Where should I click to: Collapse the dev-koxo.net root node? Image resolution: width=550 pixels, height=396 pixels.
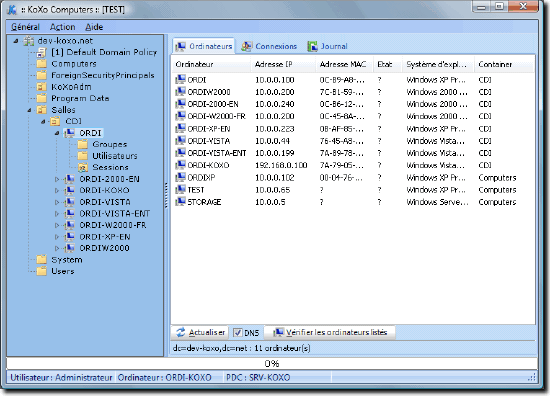[16, 41]
